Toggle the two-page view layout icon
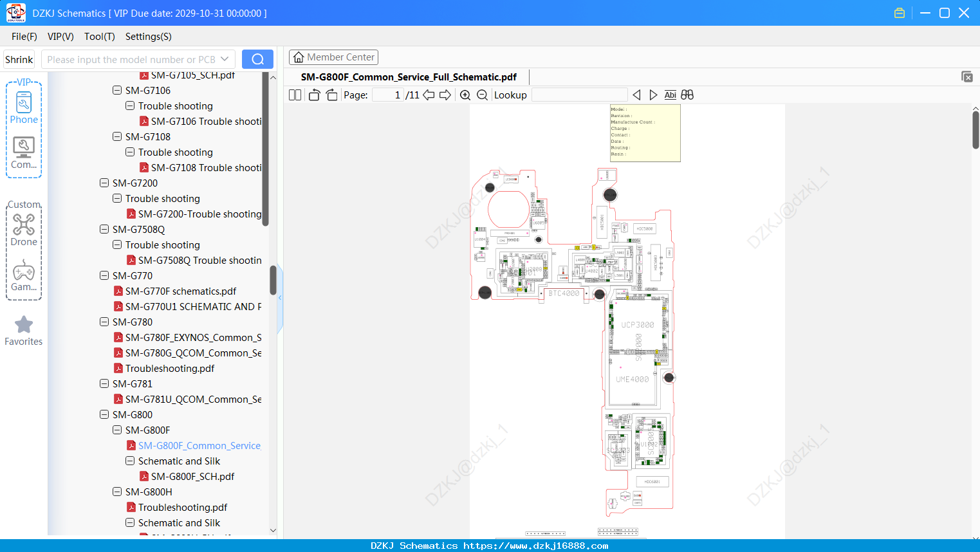980x552 pixels. pyautogui.click(x=295, y=95)
